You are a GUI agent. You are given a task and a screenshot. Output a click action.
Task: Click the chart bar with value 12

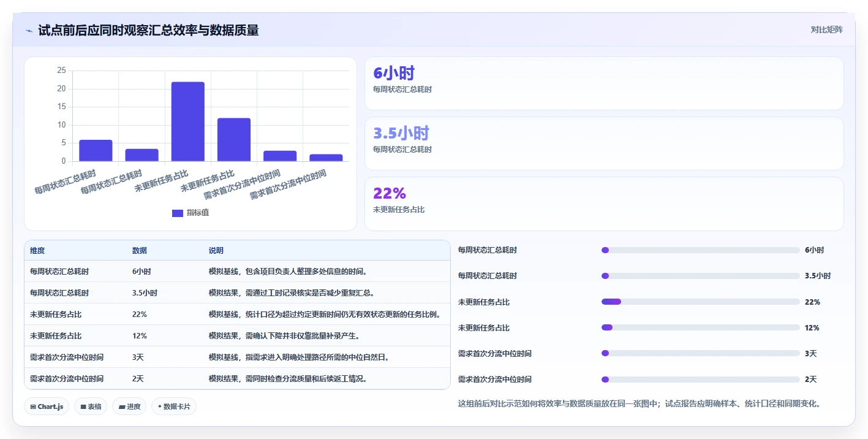click(x=234, y=140)
